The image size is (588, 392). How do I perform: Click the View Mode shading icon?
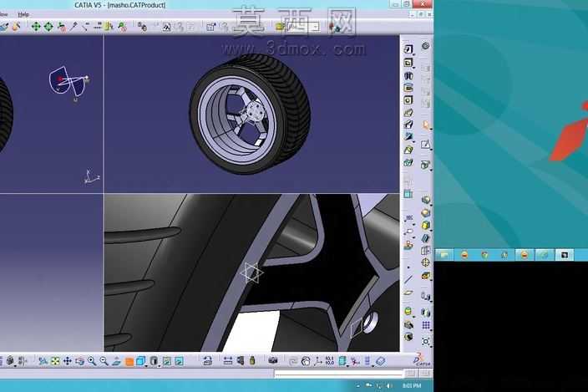[x=154, y=361]
